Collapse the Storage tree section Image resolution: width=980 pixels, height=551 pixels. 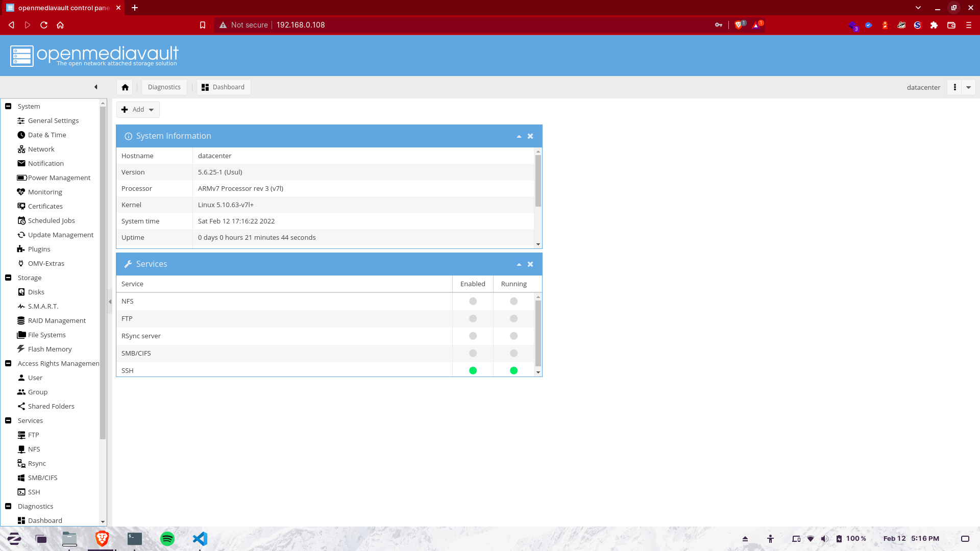click(x=8, y=278)
